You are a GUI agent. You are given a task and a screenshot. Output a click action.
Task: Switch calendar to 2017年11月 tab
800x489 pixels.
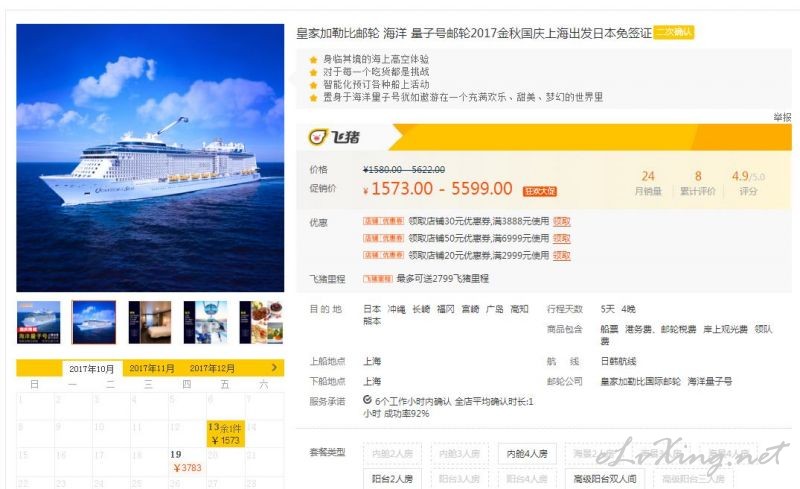152,368
